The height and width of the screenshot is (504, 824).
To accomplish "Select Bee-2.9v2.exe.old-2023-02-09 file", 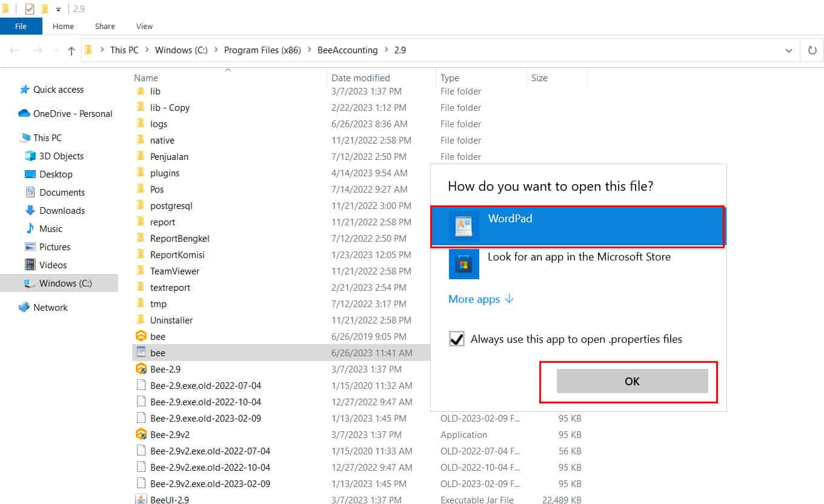I will pyautogui.click(x=210, y=484).
